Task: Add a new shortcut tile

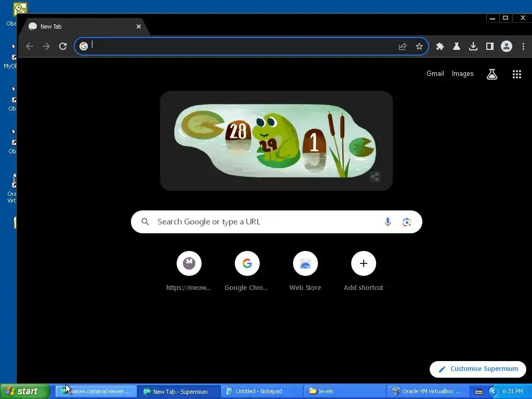Action: pos(363,271)
